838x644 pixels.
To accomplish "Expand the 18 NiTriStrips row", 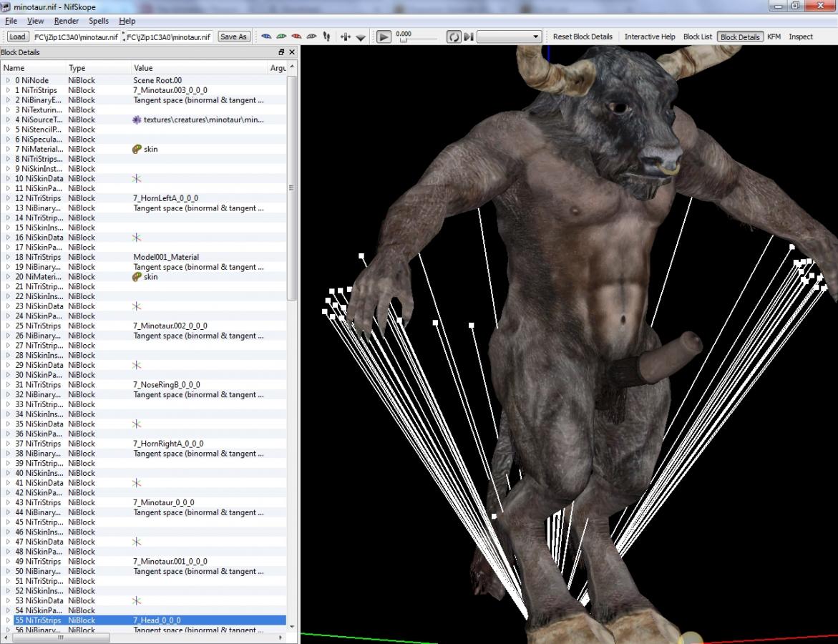I will click(x=8, y=257).
